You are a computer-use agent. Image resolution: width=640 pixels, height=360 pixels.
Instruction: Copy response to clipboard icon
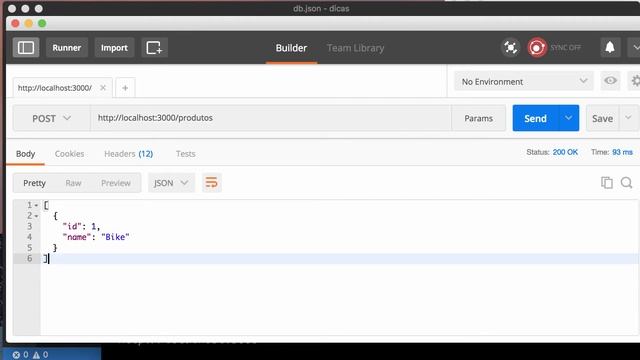coord(607,182)
